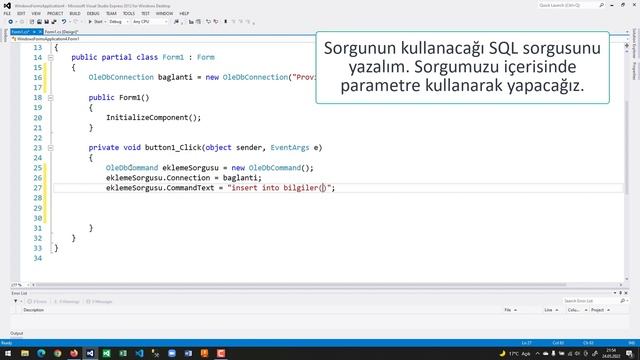
Task: Open the VIEW menu
Action: point(36,13)
